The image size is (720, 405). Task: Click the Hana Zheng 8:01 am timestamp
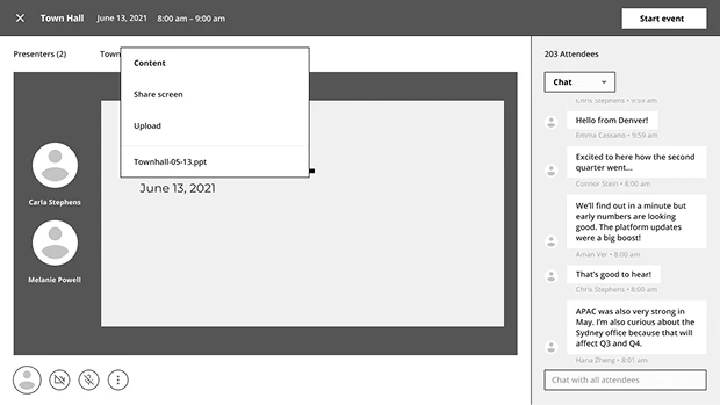pyautogui.click(x=612, y=360)
